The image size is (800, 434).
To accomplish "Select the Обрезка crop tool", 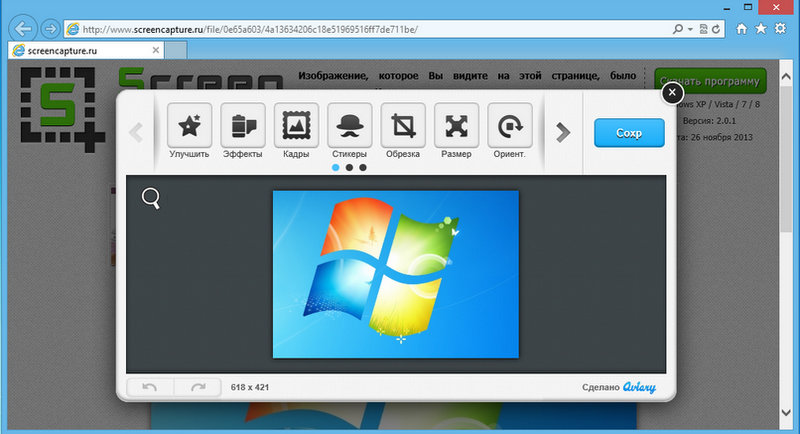I will coord(403,126).
